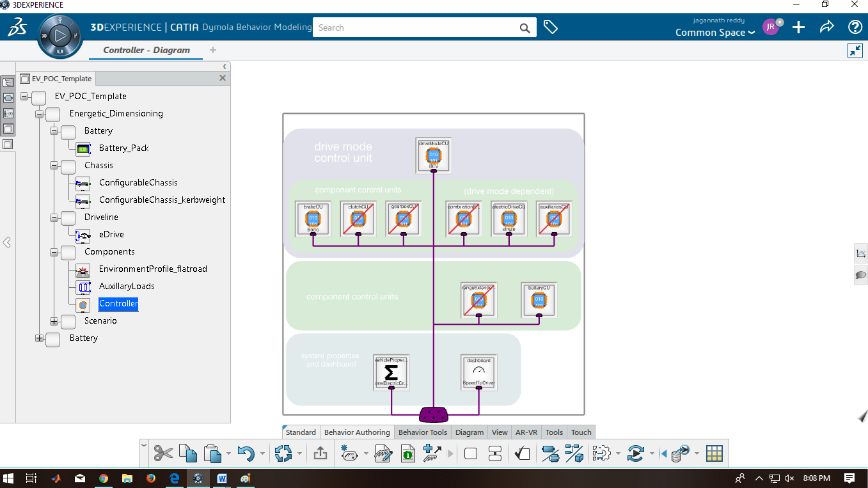This screenshot has width=868, height=488.
Task: Open Help question mark icon
Action: pos(855,27)
